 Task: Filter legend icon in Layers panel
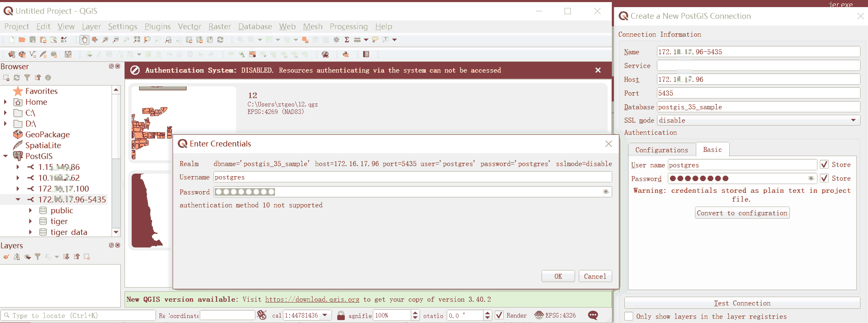point(38,257)
